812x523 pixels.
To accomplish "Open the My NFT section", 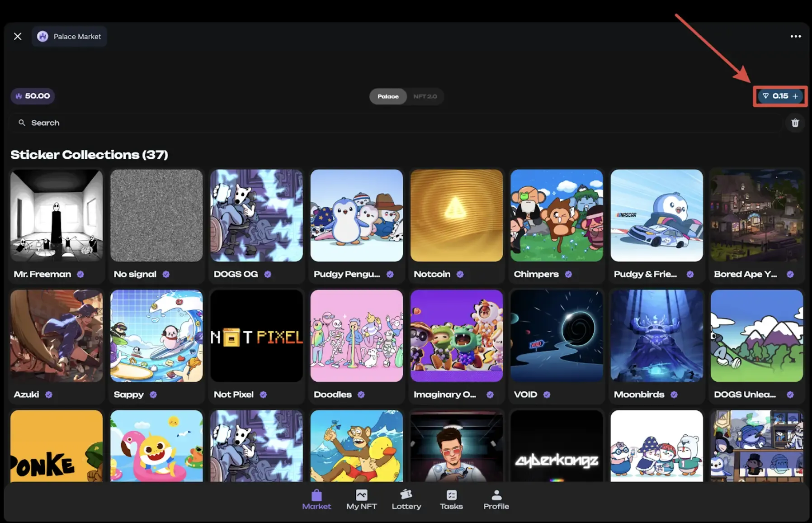I will click(361, 499).
